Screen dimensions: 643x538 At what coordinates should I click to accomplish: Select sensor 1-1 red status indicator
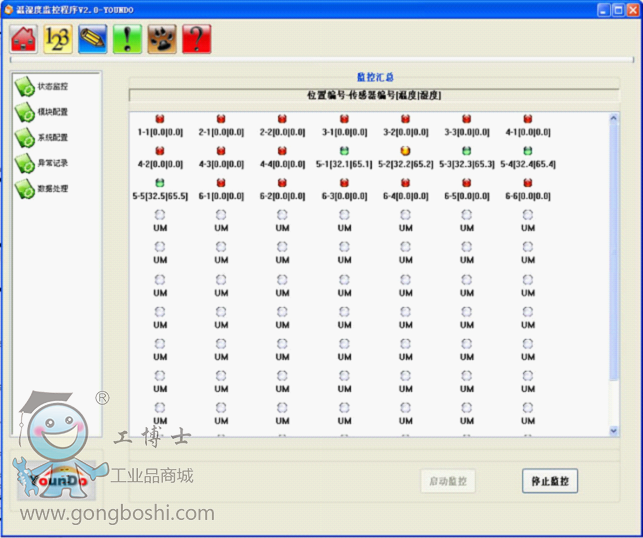[x=160, y=120]
